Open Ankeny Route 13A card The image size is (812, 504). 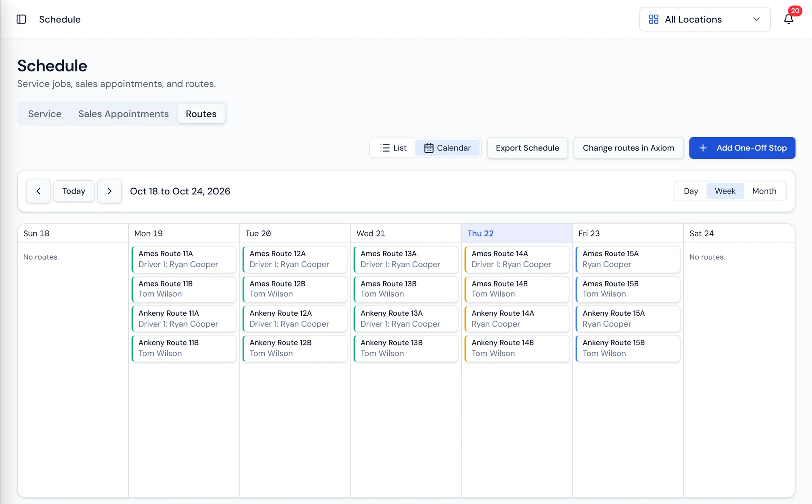click(406, 319)
